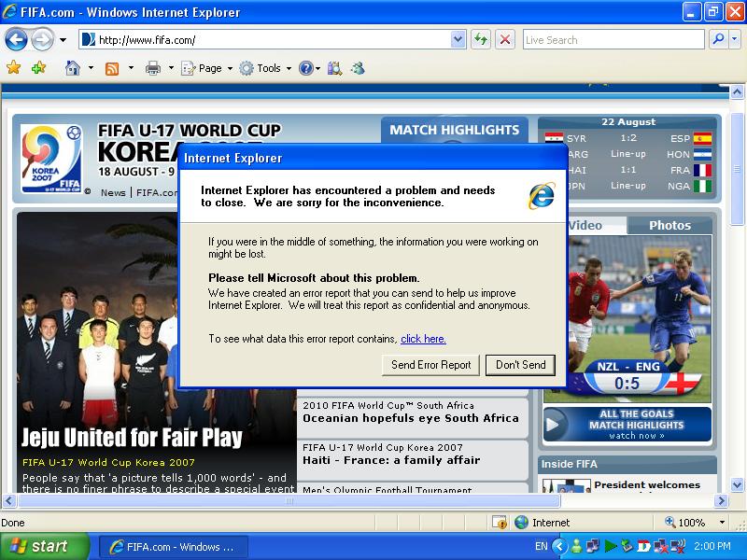This screenshot has width=747, height=560.
Task: Click the Home page icon
Action: click(73, 68)
